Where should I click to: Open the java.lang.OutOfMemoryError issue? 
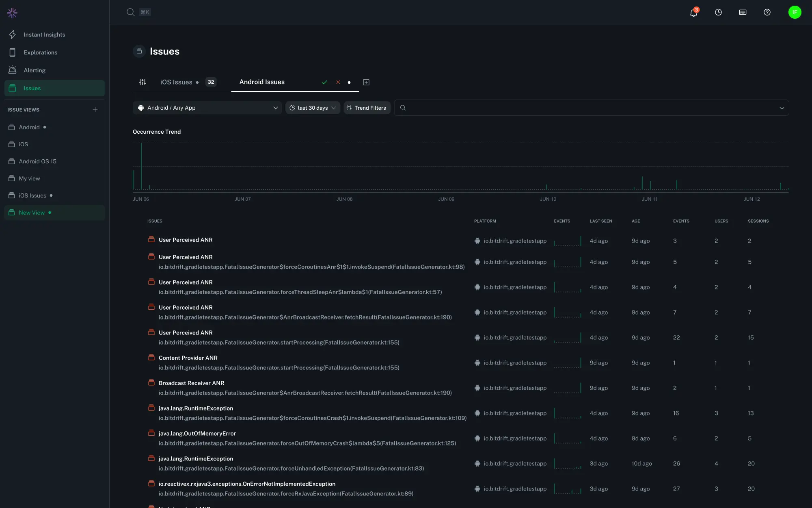(x=197, y=434)
